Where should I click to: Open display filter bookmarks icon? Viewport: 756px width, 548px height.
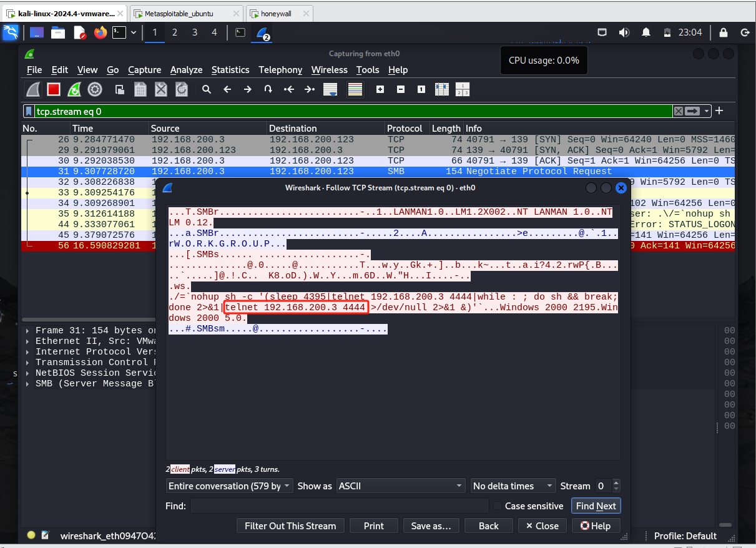point(29,111)
